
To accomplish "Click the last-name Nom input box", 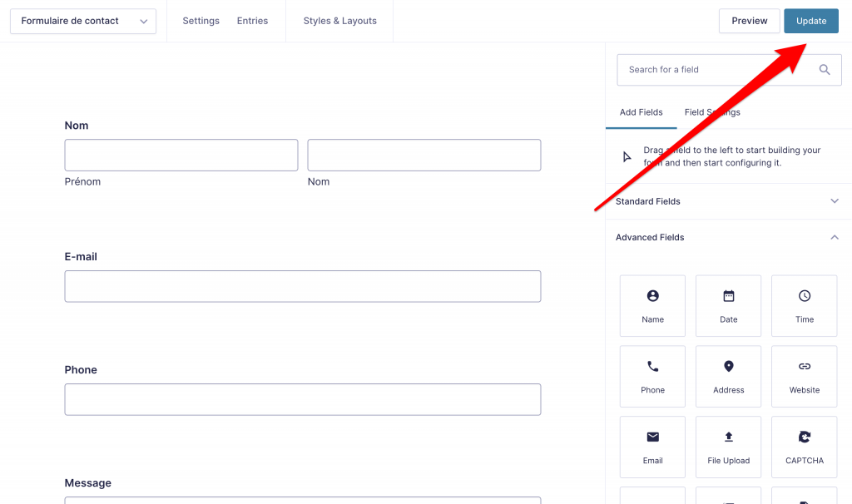I will (424, 156).
